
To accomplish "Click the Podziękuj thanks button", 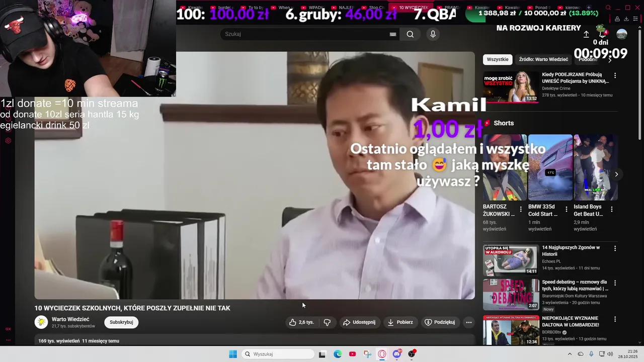I will coord(440,322).
